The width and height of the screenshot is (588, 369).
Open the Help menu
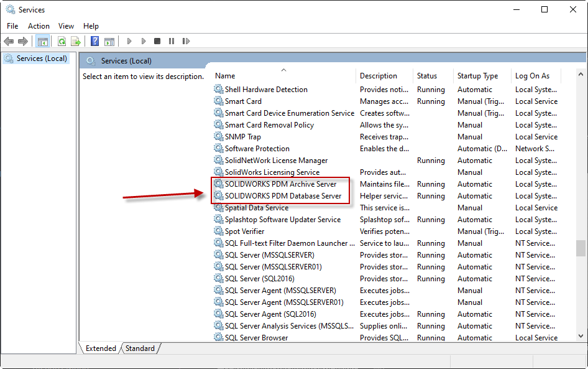(x=91, y=26)
